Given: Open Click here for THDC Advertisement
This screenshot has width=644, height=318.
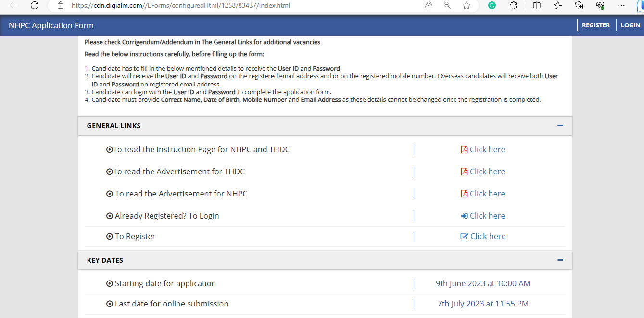Looking at the screenshot, I should 487,171.
